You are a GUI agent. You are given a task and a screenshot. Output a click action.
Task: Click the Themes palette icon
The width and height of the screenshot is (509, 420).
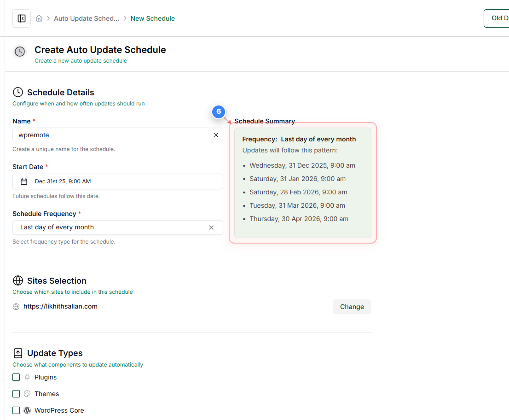point(27,394)
